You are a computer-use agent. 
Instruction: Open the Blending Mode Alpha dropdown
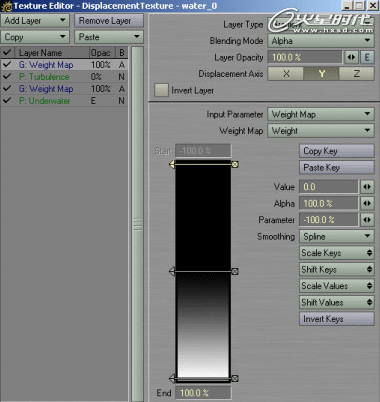click(321, 41)
